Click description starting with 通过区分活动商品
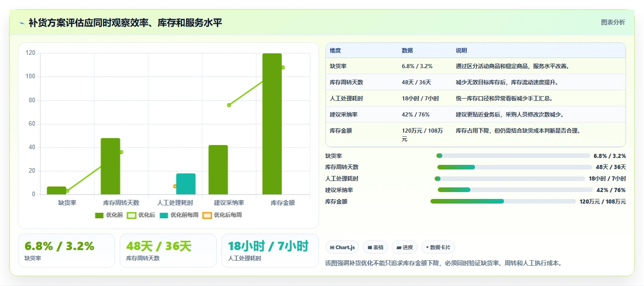Viewport: 644px width, 286px height. [x=513, y=66]
